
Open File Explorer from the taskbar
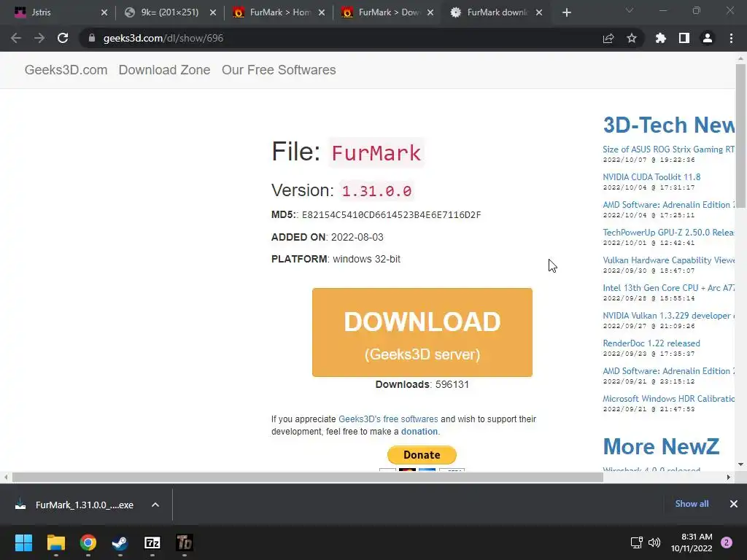(x=55, y=542)
